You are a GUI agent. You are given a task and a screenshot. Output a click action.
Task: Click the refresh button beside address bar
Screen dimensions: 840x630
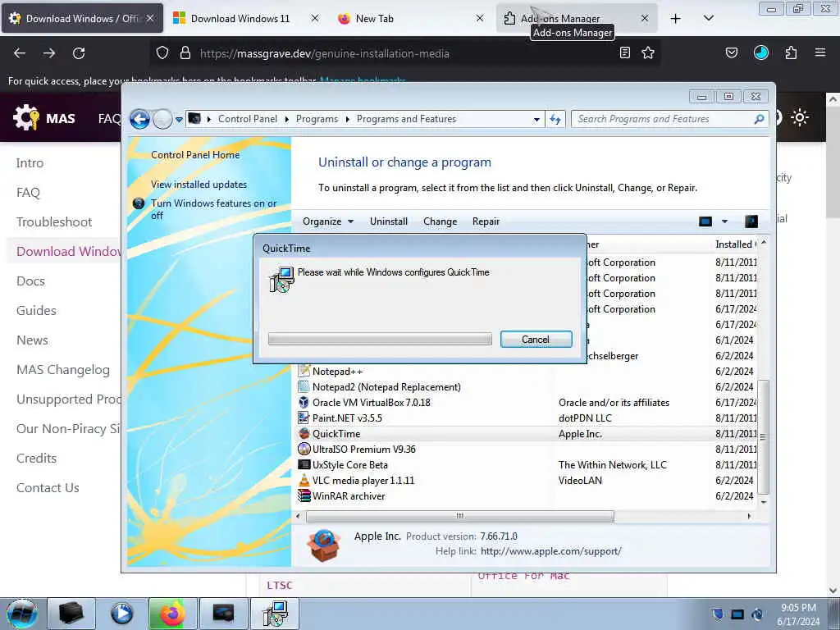click(x=555, y=120)
